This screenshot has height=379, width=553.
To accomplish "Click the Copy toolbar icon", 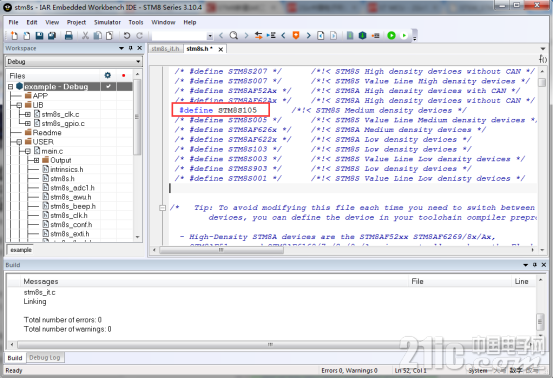I will pyautogui.click(x=98, y=36).
